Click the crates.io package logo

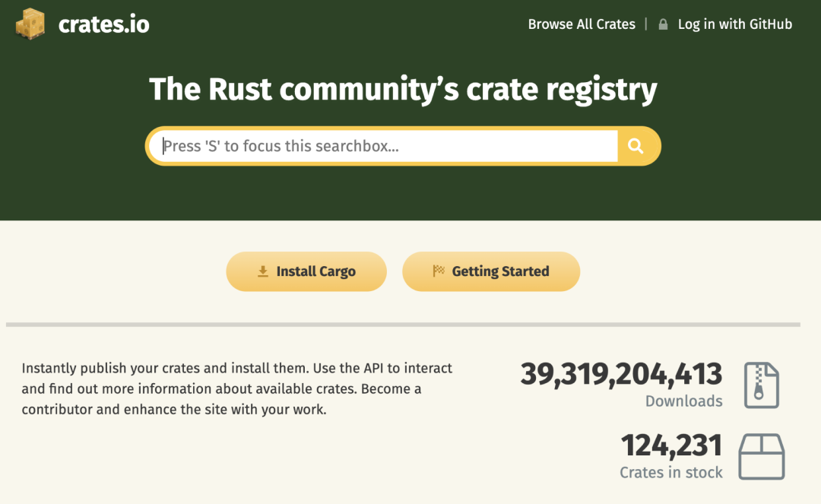(x=30, y=24)
